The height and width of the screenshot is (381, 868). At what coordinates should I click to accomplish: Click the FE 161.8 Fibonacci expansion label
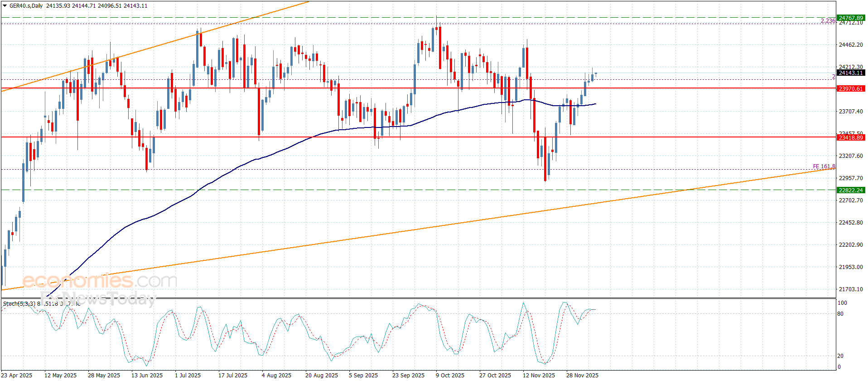coord(824,166)
